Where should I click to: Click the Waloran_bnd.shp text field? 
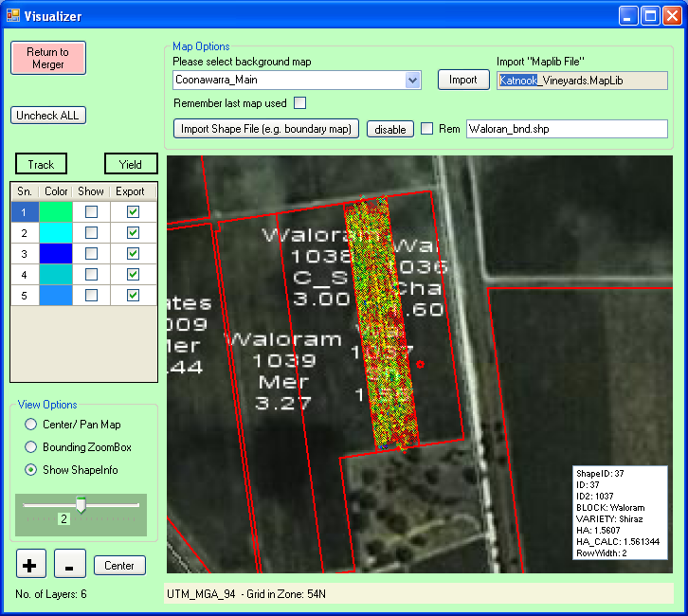point(567,129)
